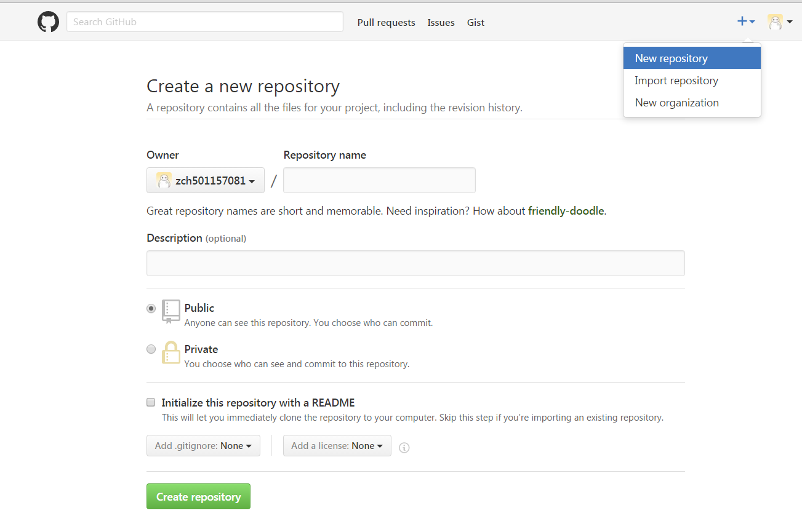The width and height of the screenshot is (802, 532).
Task: Focus the Description input field
Action: [x=415, y=263]
